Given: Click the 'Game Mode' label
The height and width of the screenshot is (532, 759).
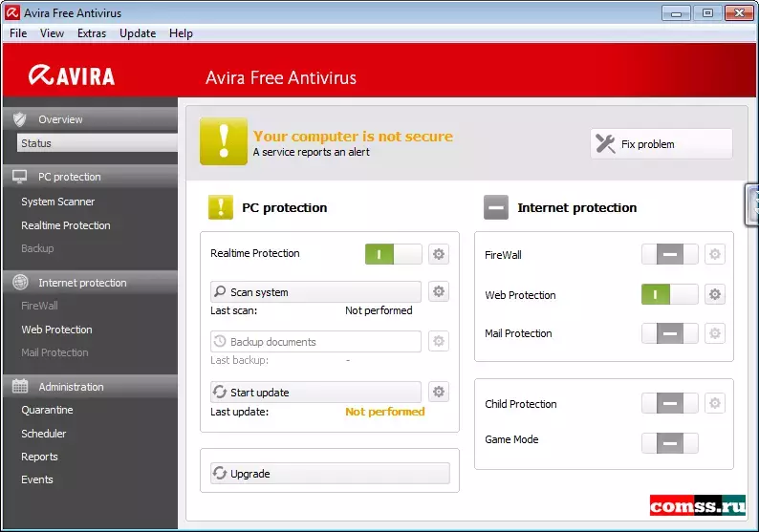Looking at the screenshot, I should coord(511,439).
